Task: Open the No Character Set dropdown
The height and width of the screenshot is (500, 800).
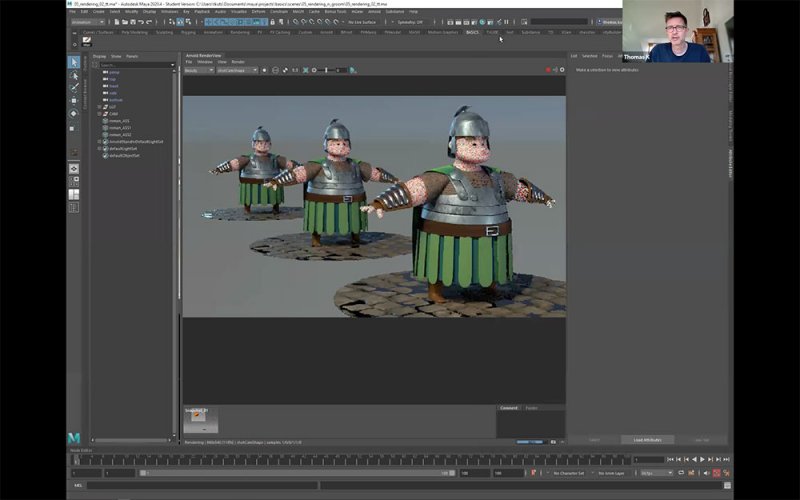Action: click(x=569, y=473)
